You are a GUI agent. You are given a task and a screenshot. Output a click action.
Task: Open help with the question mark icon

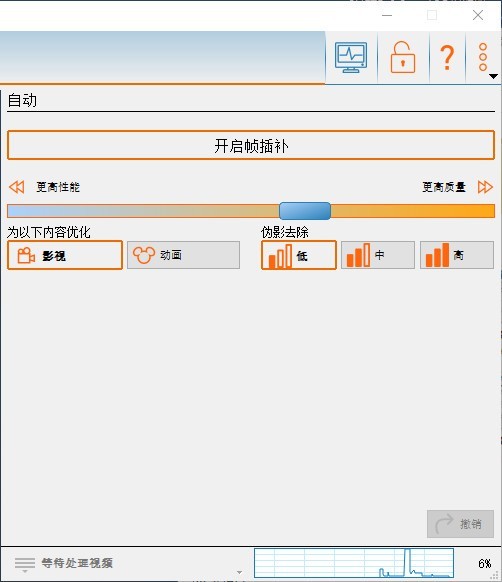447,58
